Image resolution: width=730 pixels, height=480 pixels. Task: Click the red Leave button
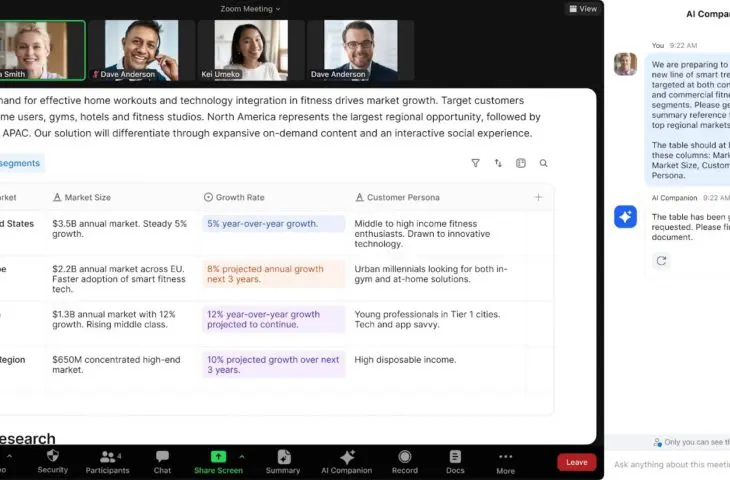[x=577, y=462]
